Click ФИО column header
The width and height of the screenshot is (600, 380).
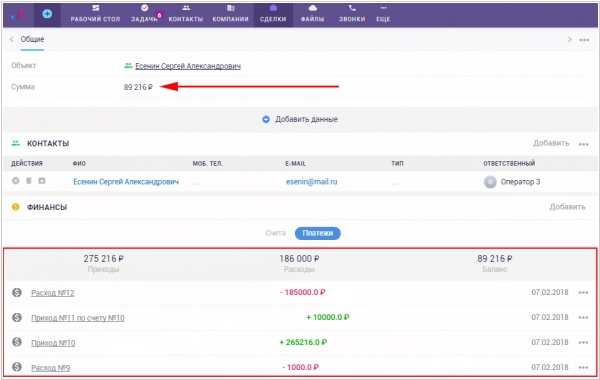[79, 163]
